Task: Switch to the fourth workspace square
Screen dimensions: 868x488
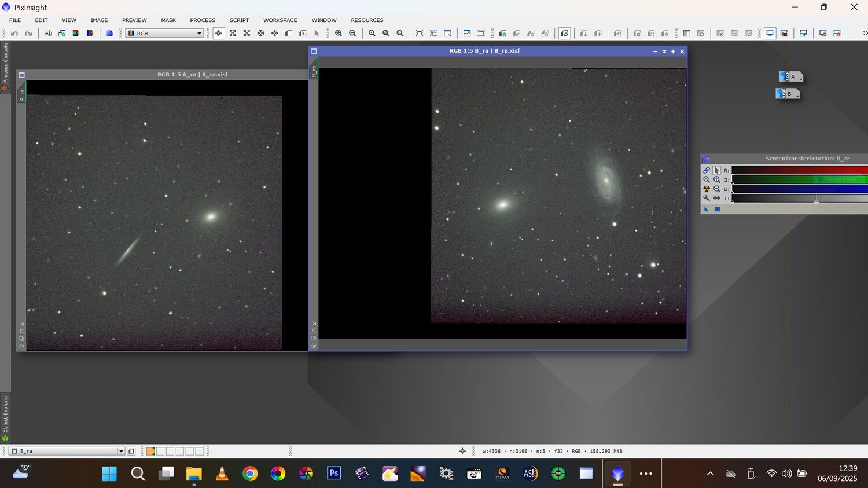Action: pyautogui.click(x=180, y=451)
